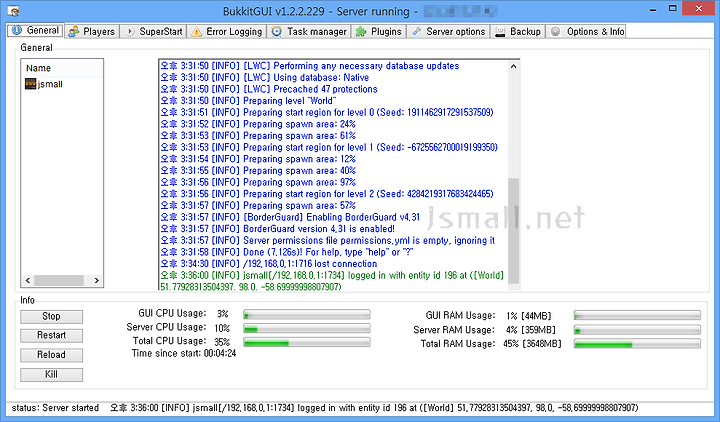720x422 pixels.
Task: Maximize the BukkitGUI window
Action: (x=673, y=8)
